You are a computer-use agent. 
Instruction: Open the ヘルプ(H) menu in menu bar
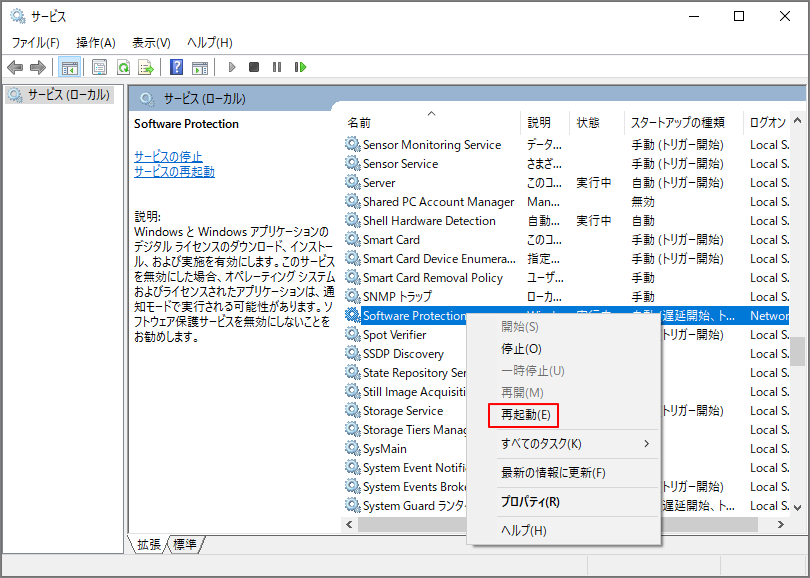click(210, 43)
